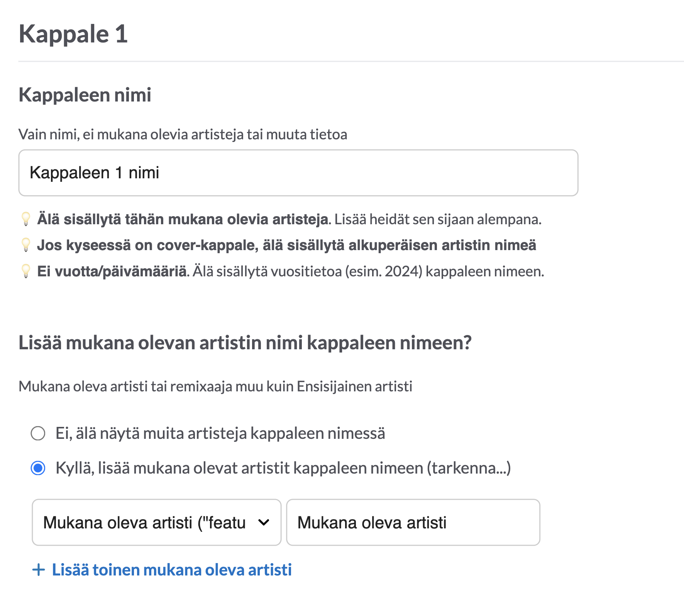
Task: Select the "Ei, älä näytä muita artisteja" radio button
Action: coord(38,433)
